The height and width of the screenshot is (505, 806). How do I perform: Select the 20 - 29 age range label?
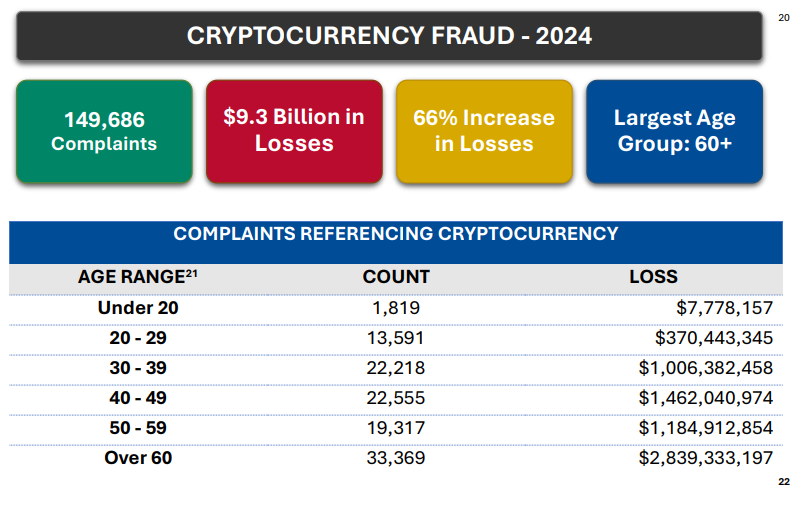(x=138, y=338)
